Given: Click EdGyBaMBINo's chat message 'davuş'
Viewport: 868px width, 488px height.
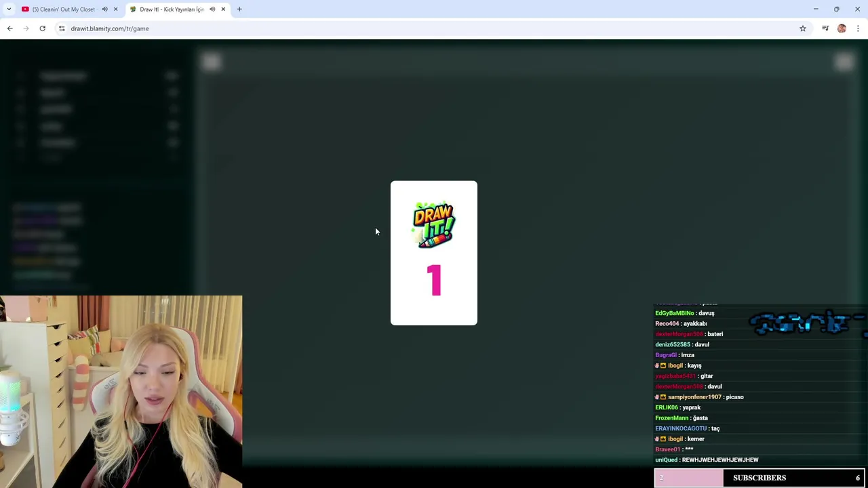Looking at the screenshot, I should pos(685,313).
